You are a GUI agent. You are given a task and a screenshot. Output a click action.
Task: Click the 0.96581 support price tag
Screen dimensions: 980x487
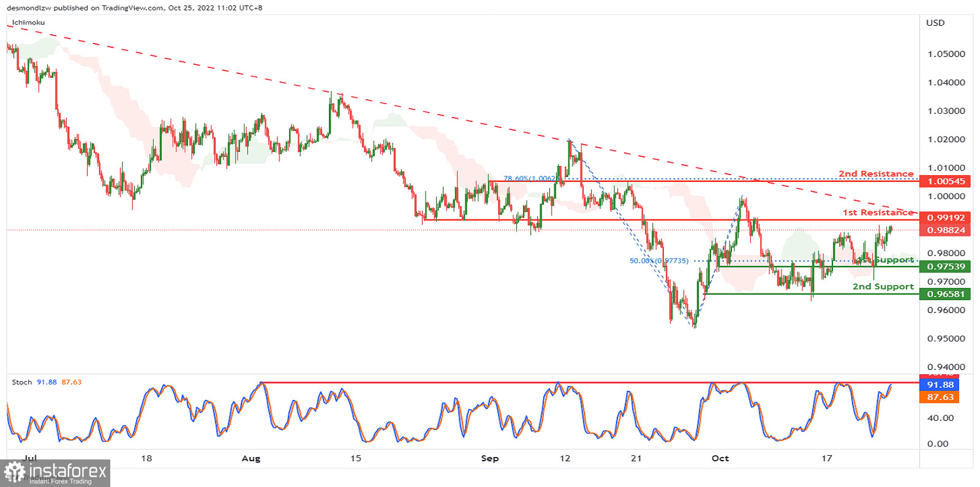click(x=945, y=294)
